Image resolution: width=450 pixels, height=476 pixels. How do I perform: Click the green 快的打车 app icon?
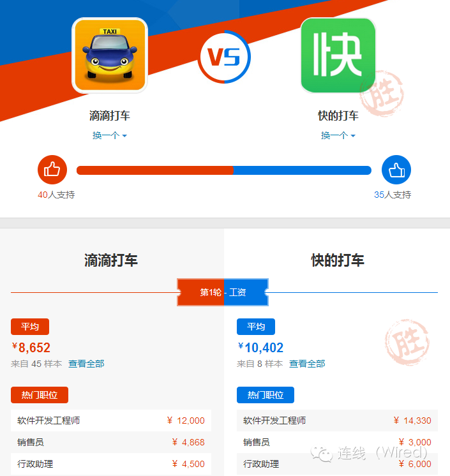click(x=338, y=56)
